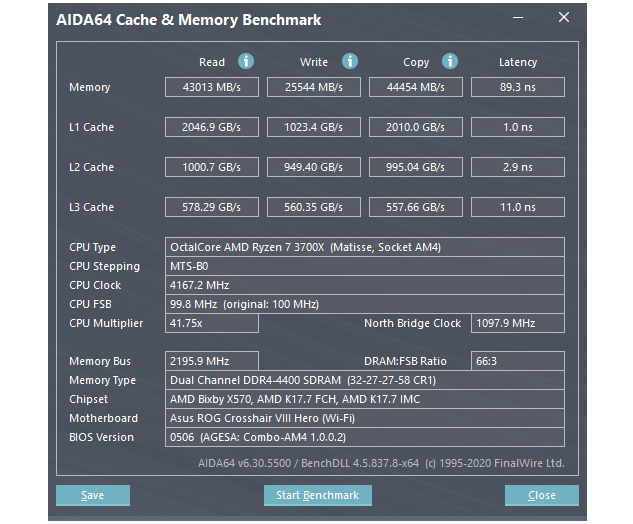Click the Latency column header
This screenshot has height=524, width=633.
pos(518,63)
